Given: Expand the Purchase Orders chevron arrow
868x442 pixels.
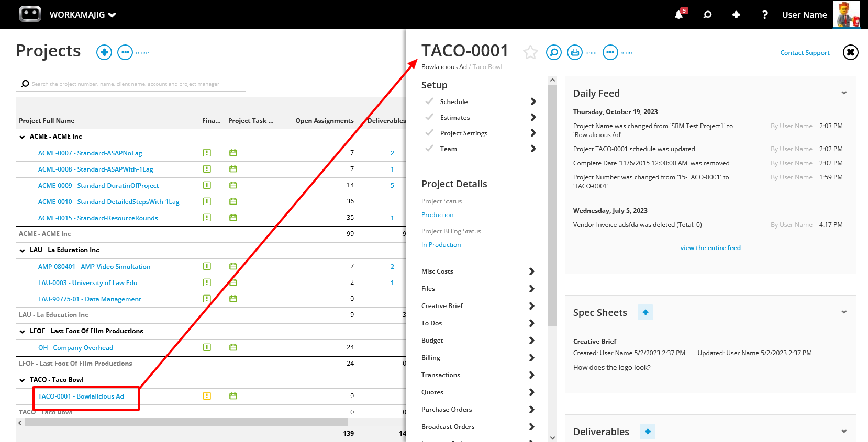Looking at the screenshot, I should tap(531, 410).
